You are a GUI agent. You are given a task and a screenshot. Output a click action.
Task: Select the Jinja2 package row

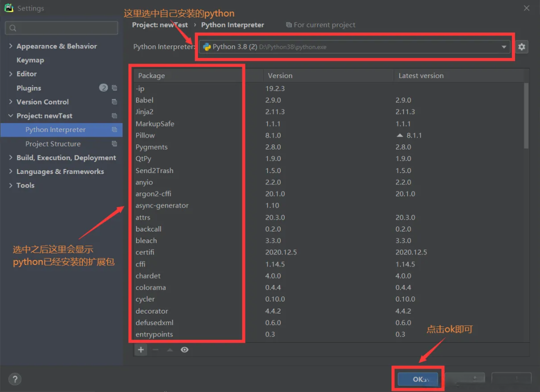[x=328, y=111]
